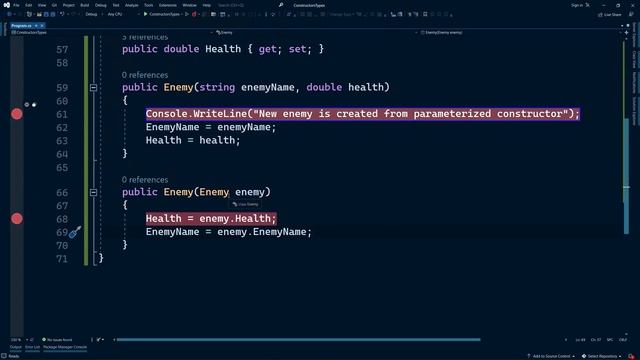640x360 pixels.
Task: Collapse the Enemy(string enemyName) constructor at line 59
Action: [x=93, y=87]
